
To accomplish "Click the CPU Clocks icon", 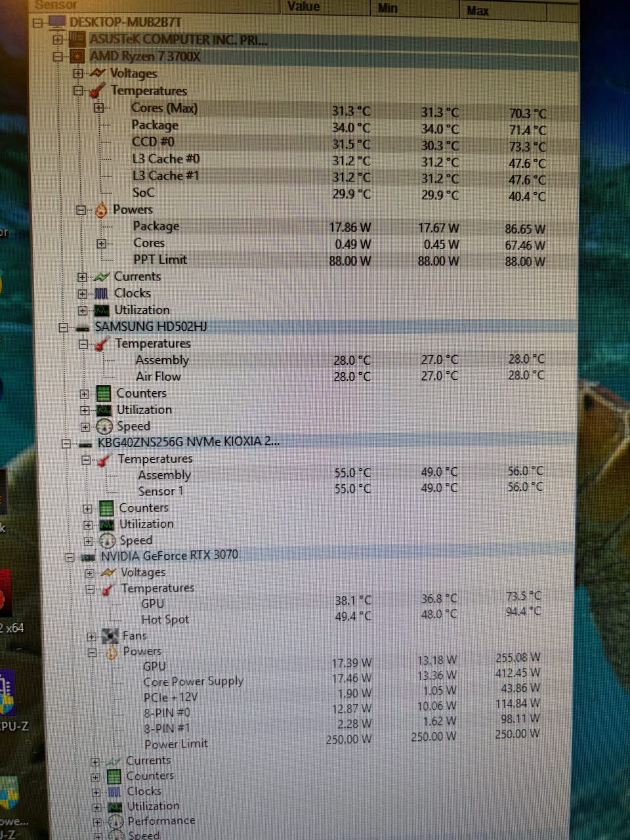I will pos(100,293).
